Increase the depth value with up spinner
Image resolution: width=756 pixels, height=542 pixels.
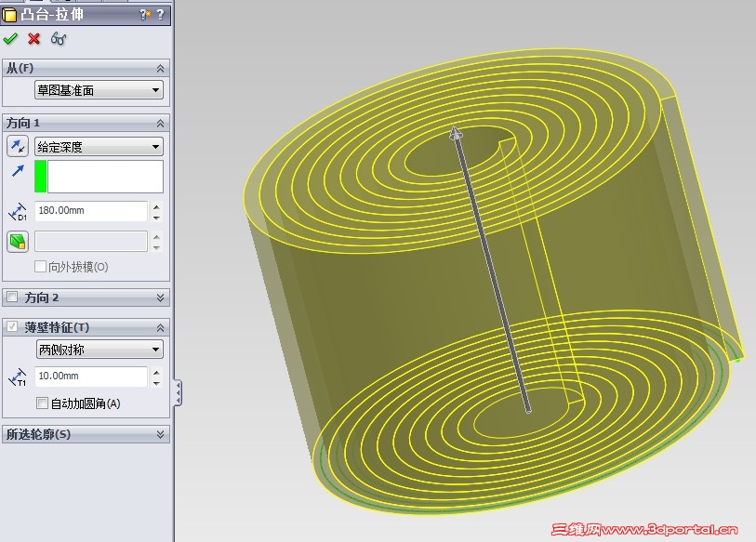pos(156,207)
